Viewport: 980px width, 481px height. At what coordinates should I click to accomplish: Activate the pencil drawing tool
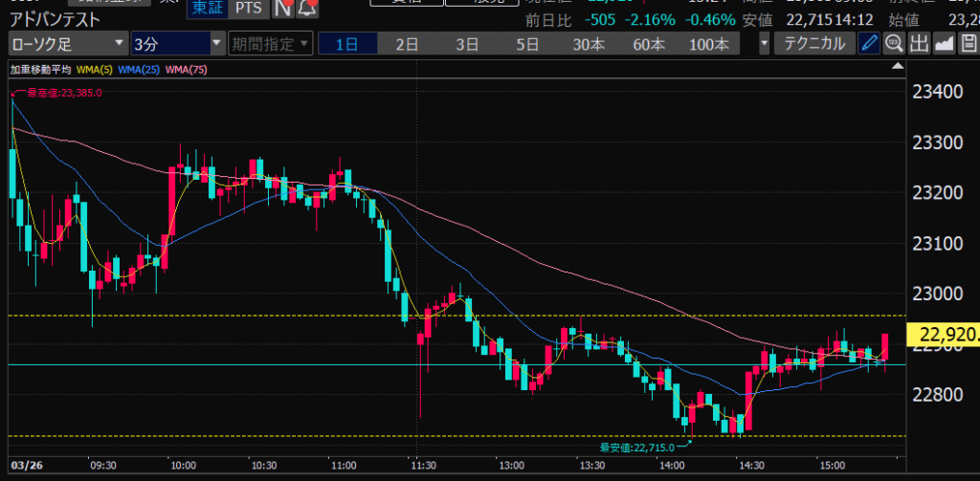pyautogui.click(x=869, y=43)
